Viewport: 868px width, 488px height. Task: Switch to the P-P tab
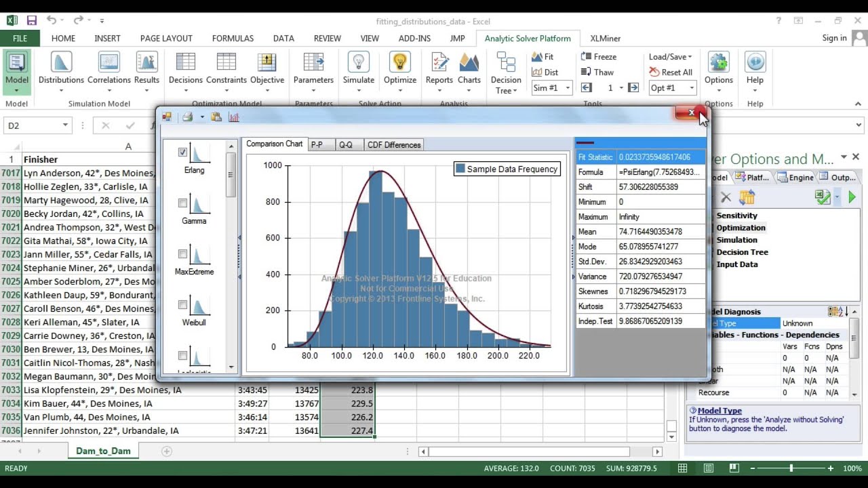317,144
